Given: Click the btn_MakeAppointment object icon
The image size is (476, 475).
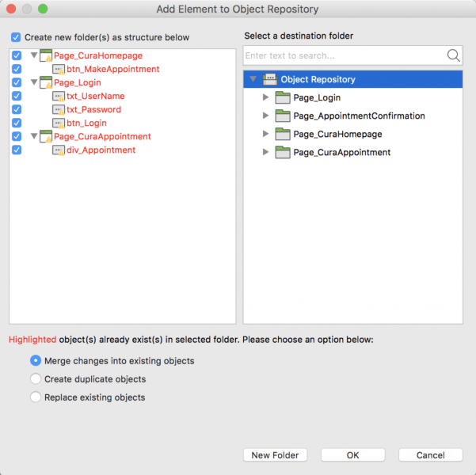Looking at the screenshot, I should [x=59, y=70].
